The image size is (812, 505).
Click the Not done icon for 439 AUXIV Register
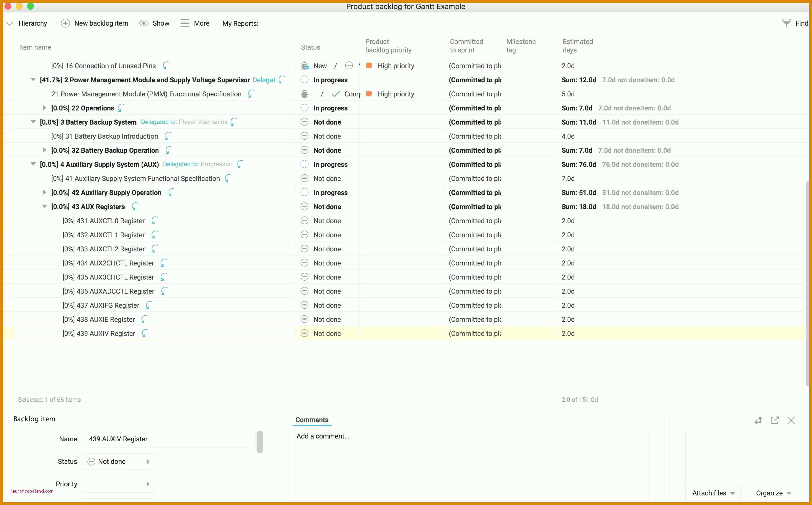coord(304,333)
